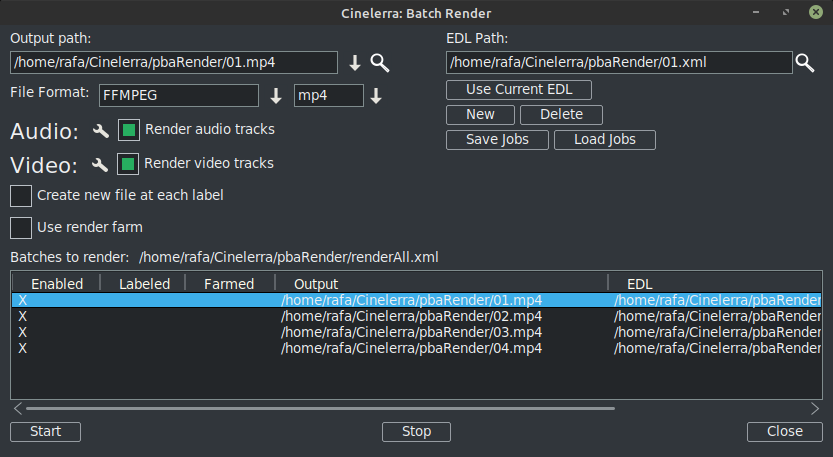Enable Use render farm option
This screenshot has height=457, width=833.
(x=21, y=228)
